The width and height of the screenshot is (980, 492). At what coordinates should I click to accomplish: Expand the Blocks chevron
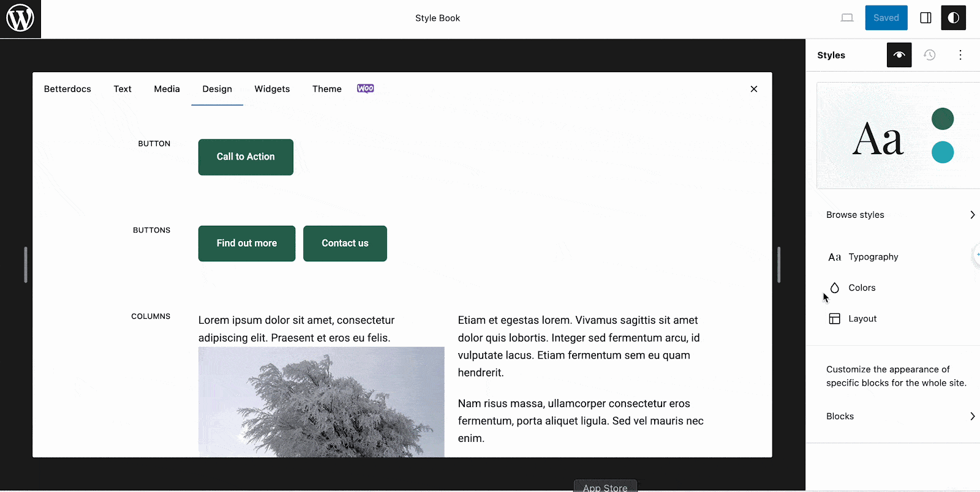tap(972, 416)
